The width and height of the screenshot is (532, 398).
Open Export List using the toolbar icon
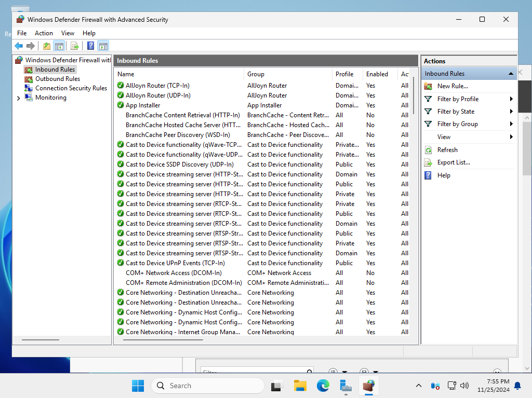click(74, 46)
